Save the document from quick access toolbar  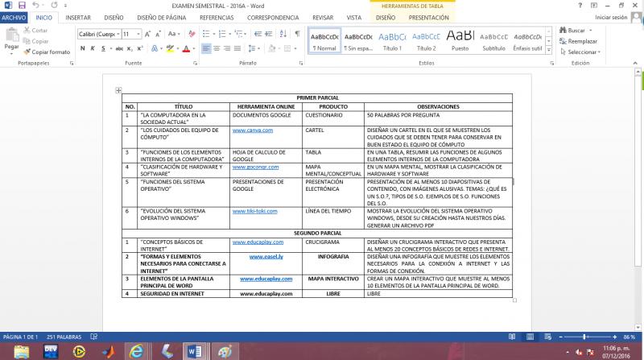tap(22, 6)
